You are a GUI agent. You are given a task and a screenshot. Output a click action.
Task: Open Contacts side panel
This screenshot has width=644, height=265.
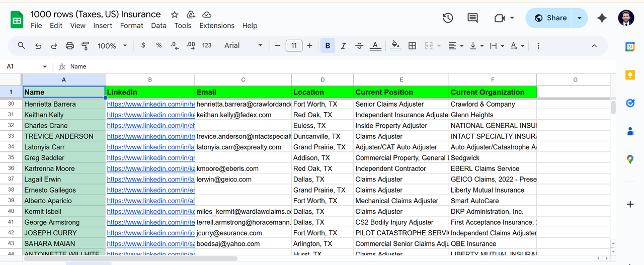pos(630,131)
